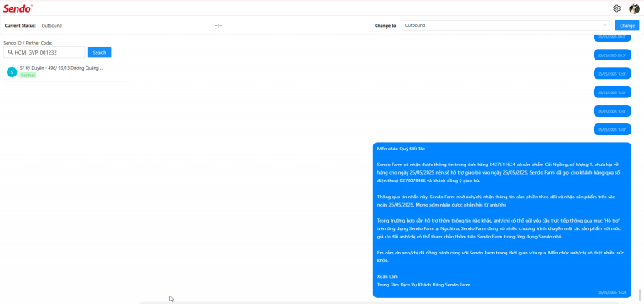
Task: Click the green Partner tag
Action: (28, 76)
